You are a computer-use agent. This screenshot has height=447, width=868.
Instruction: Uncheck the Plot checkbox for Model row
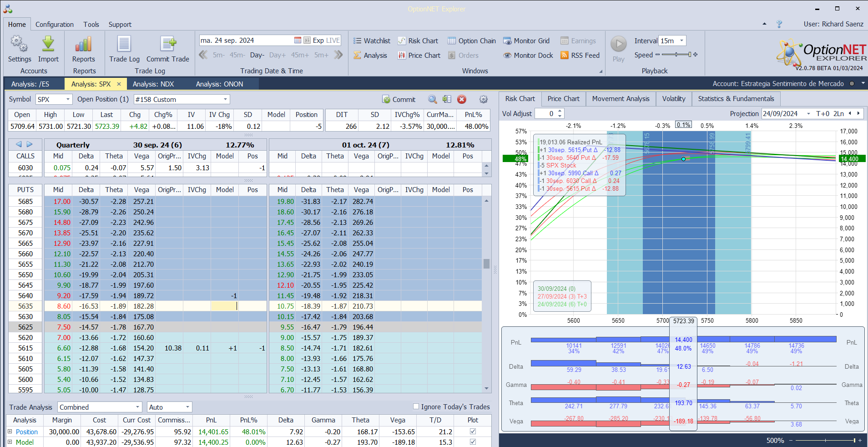[x=473, y=442]
